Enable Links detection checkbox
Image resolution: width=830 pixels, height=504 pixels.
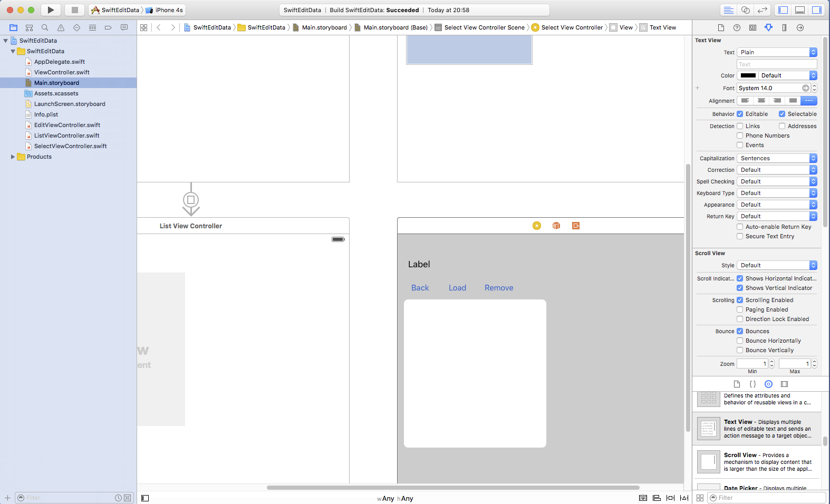pos(740,126)
